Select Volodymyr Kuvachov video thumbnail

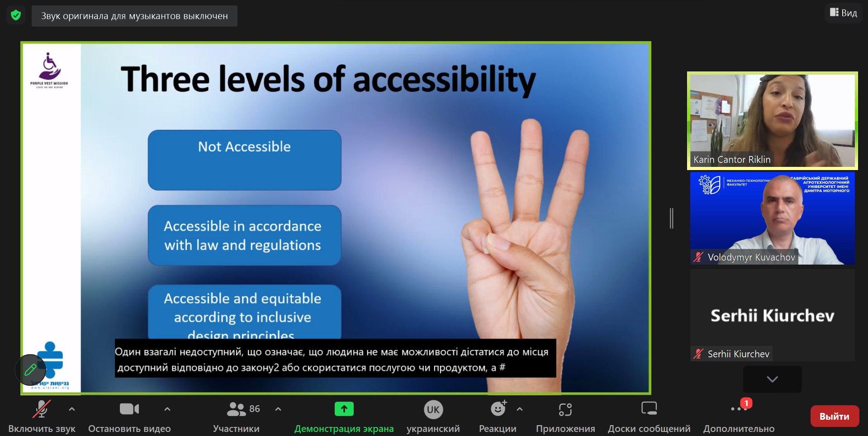point(772,218)
